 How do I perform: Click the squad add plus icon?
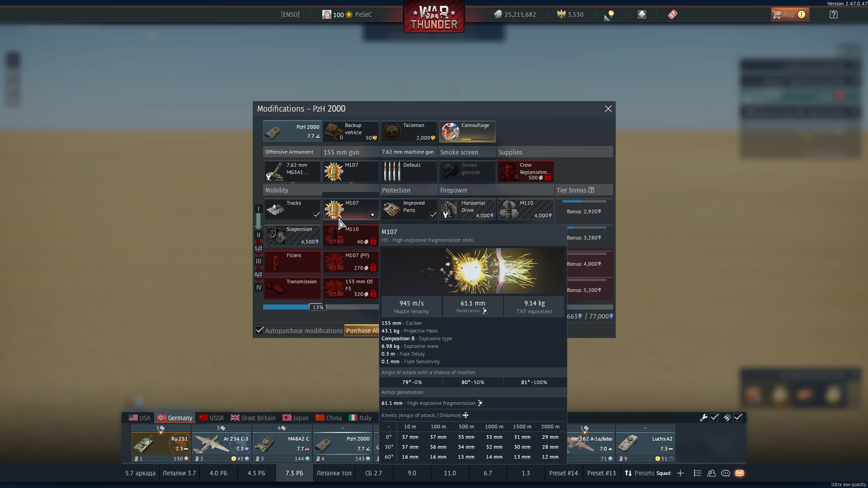(x=680, y=473)
